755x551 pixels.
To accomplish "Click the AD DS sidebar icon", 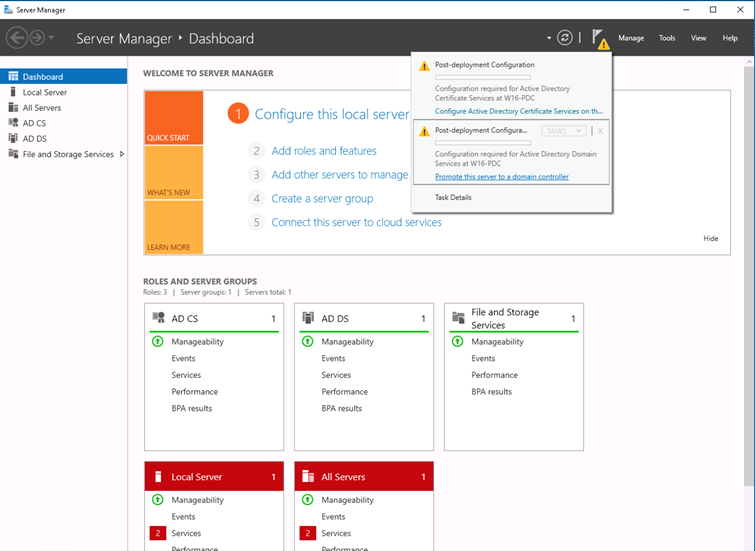I will coord(13,138).
